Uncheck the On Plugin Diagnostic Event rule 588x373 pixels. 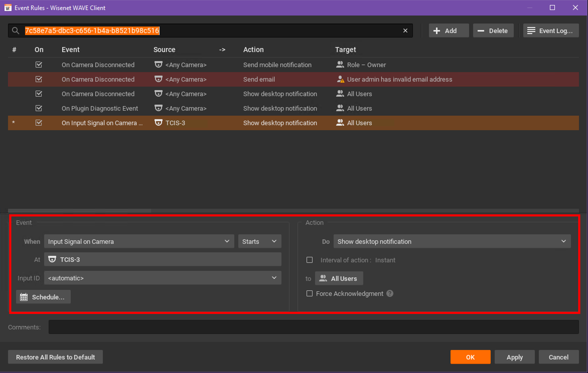coord(39,108)
